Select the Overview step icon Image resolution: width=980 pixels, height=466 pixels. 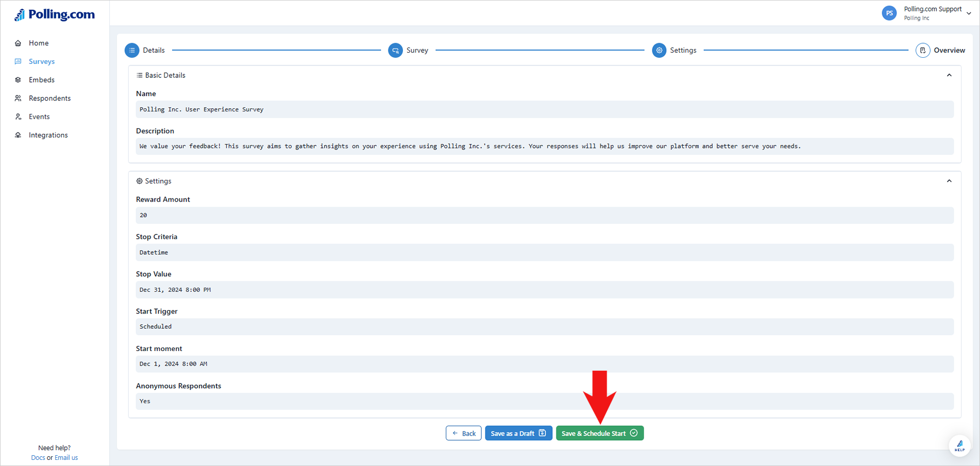coord(923,50)
